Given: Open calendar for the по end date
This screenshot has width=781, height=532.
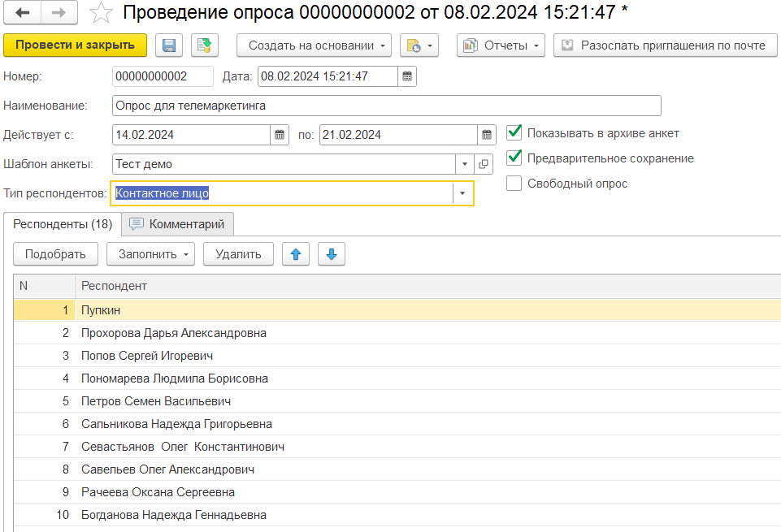Looking at the screenshot, I should [486, 135].
